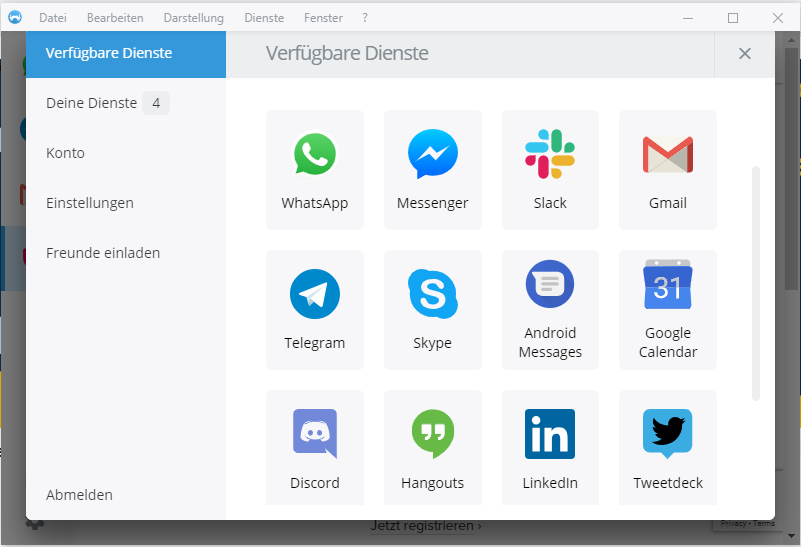
Task: Open the Dienste menu
Action: pos(264,18)
